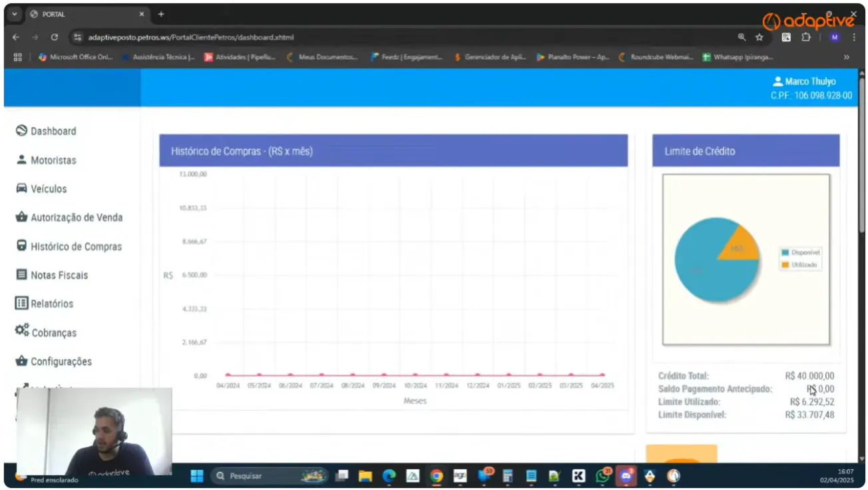Viewport: 868px width, 490px height.
Task: Open Microsoft Edge from the taskbar
Action: pyautogui.click(x=389, y=476)
